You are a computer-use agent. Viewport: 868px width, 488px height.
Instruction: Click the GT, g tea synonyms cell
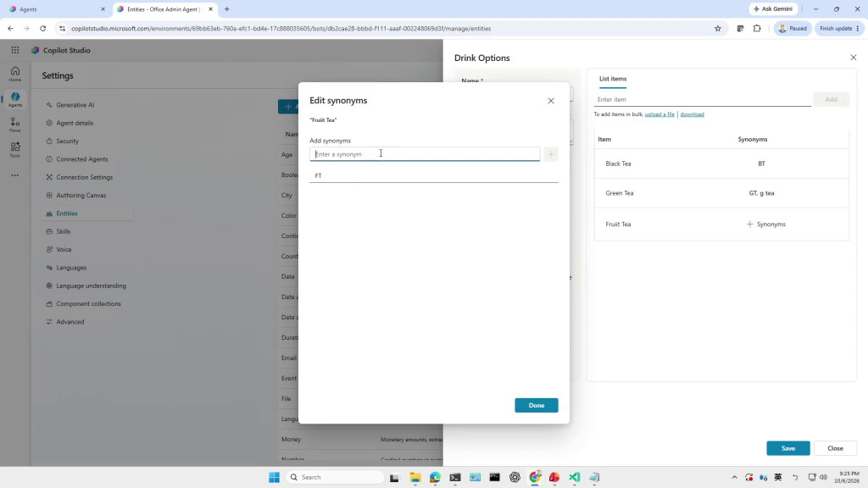click(762, 193)
